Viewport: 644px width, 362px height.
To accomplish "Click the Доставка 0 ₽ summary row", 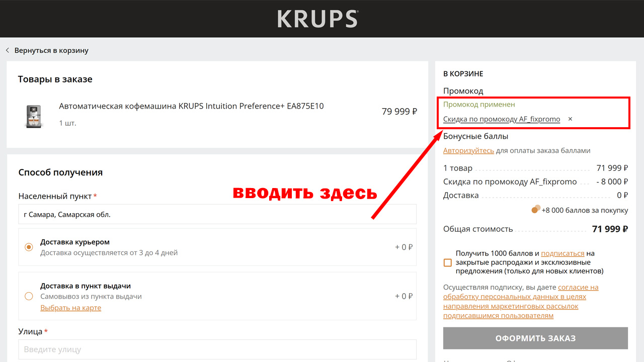I will 535,196.
